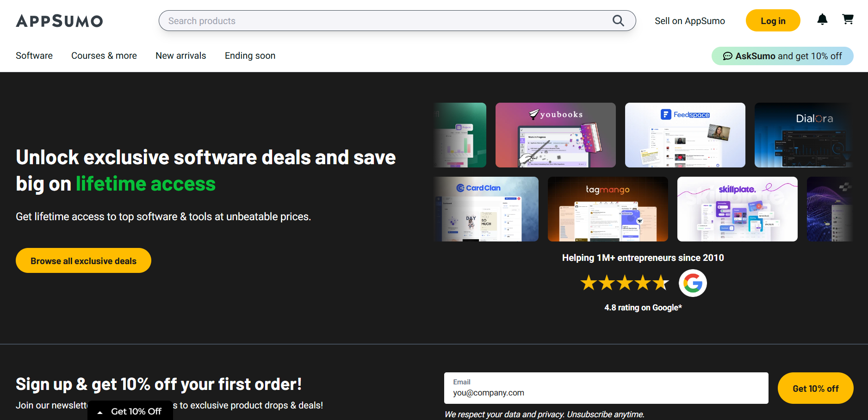Follow the Sell on AppSumo link
Viewport: 868px width, 420px height.
(689, 21)
